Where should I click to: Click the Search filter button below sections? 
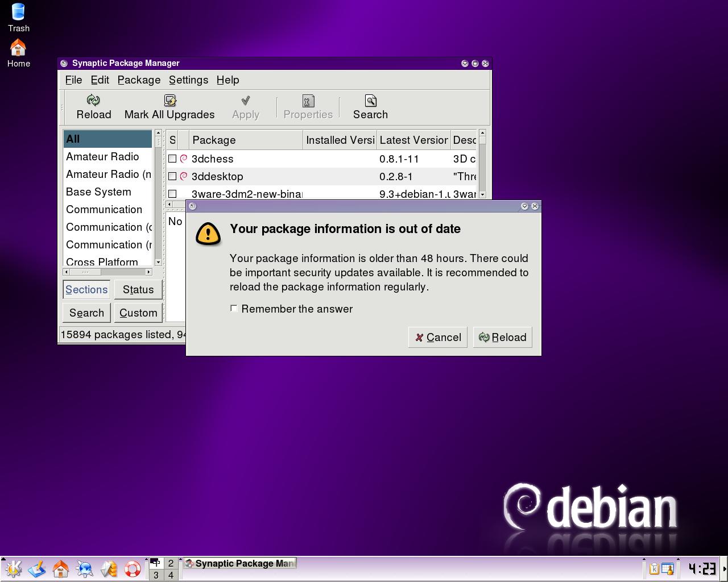[86, 313]
